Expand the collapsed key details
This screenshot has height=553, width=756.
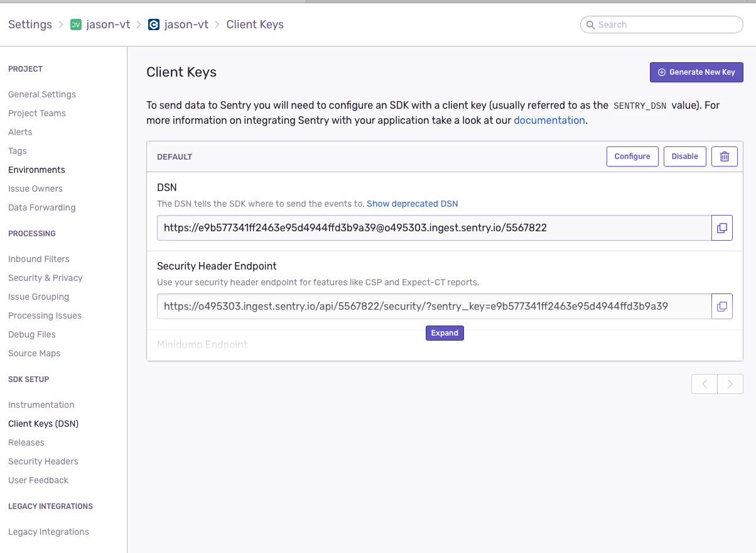coord(445,333)
